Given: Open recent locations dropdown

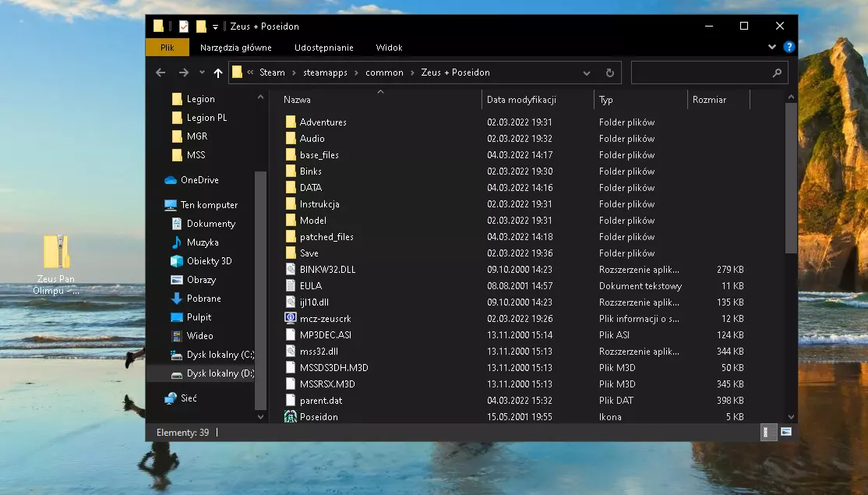Looking at the screenshot, I should click(202, 72).
